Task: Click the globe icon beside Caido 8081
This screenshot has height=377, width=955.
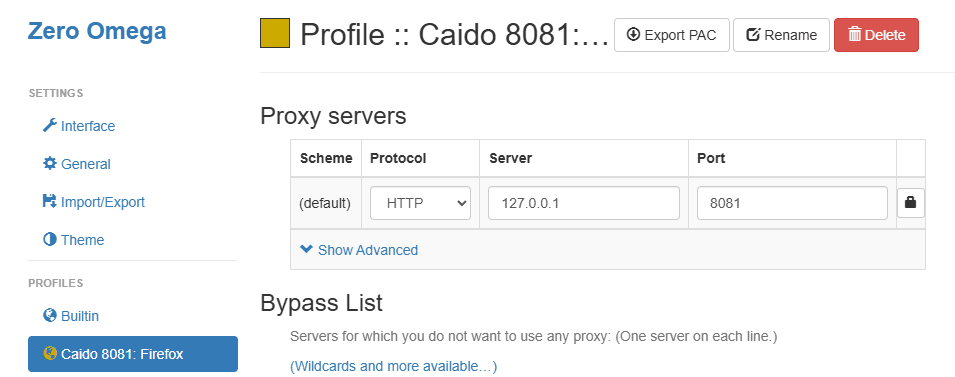Action: click(49, 353)
